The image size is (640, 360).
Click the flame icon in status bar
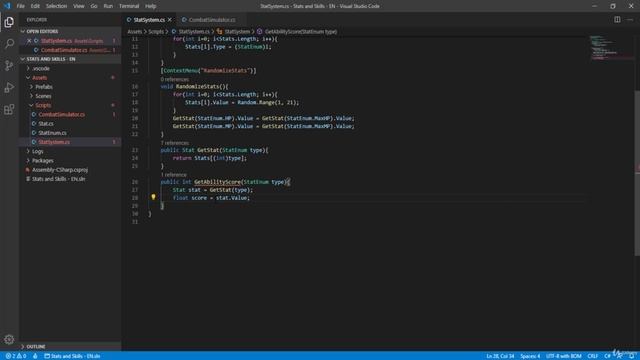(x=35, y=356)
